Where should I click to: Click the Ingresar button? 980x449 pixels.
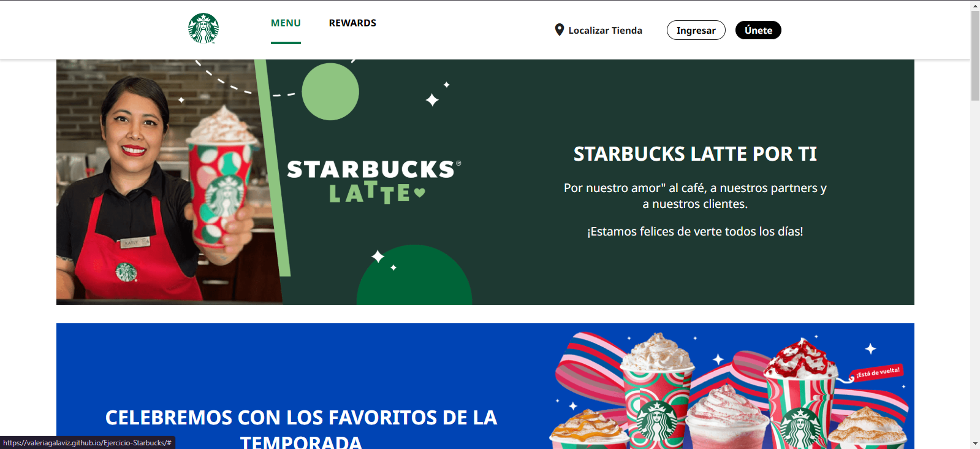pos(696,30)
